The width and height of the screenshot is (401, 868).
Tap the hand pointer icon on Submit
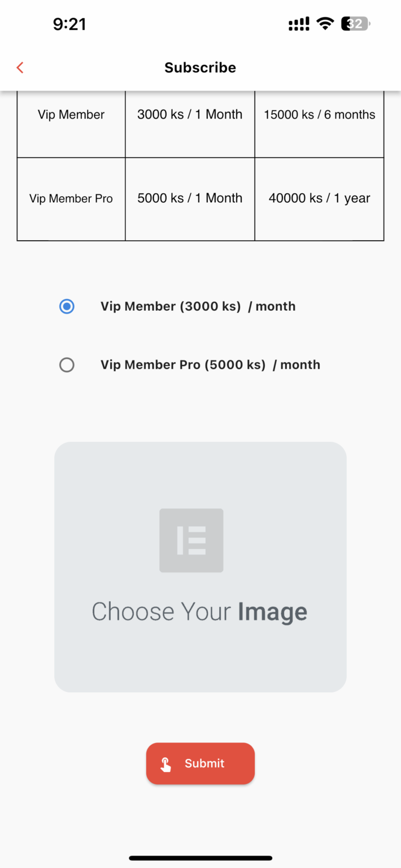[x=165, y=764]
